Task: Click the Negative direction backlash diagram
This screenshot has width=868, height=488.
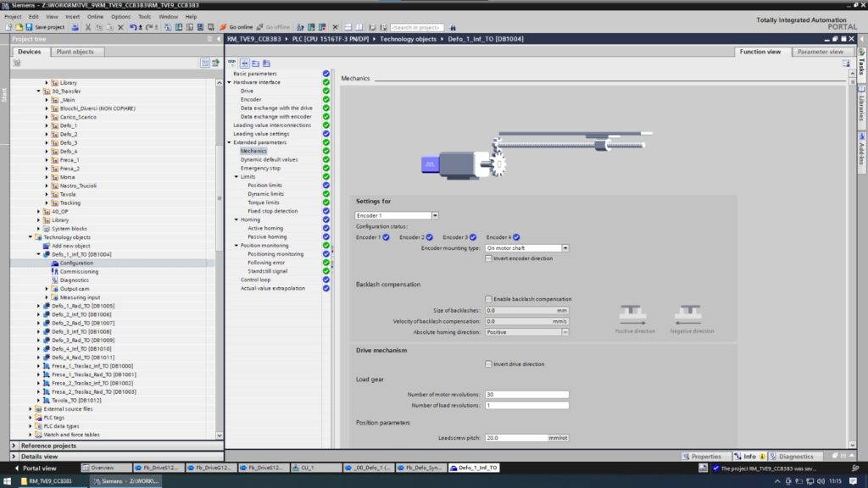Action: tap(688, 315)
